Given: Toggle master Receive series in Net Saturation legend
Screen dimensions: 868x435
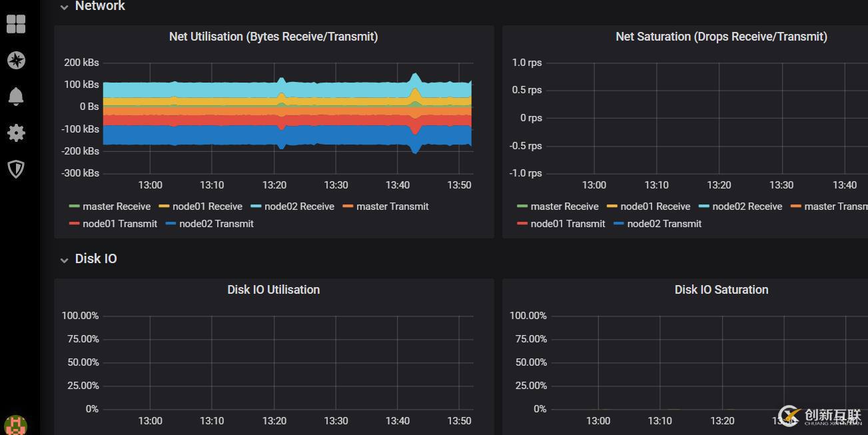Looking at the screenshot, I should tap(564, 207).
